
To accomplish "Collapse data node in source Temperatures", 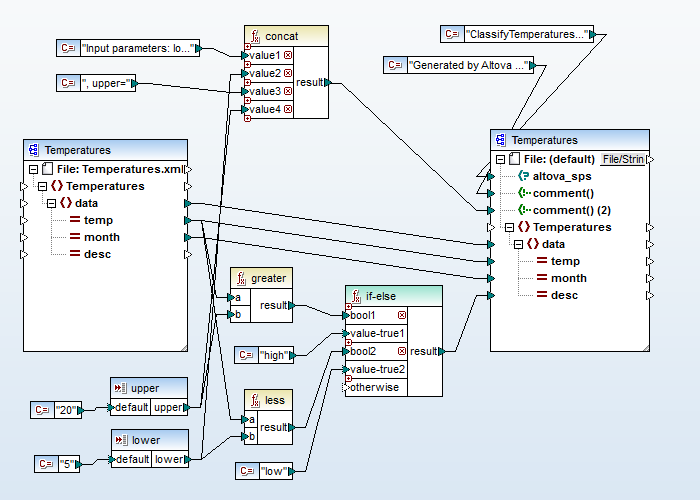I will [50, 203].
